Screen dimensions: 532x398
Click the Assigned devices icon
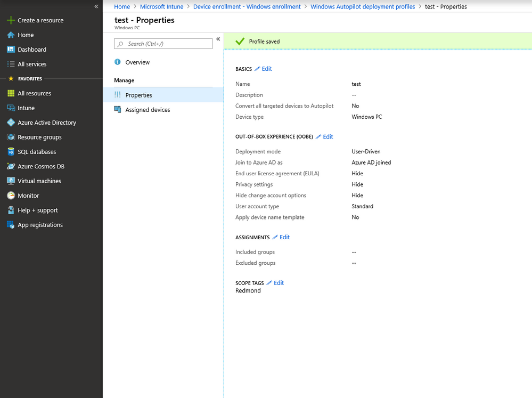click(117, 109)
